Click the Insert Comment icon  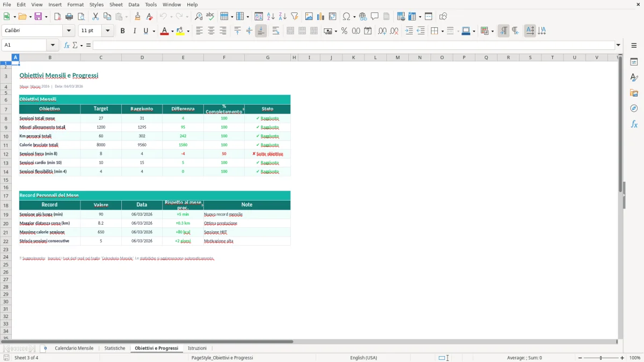pyautogui.click(x=375, y=17)
